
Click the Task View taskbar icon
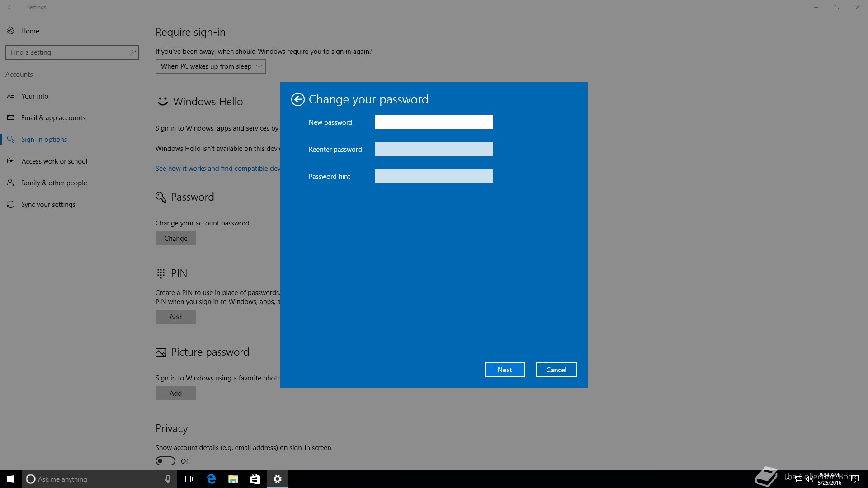click(x=188, y=479)
